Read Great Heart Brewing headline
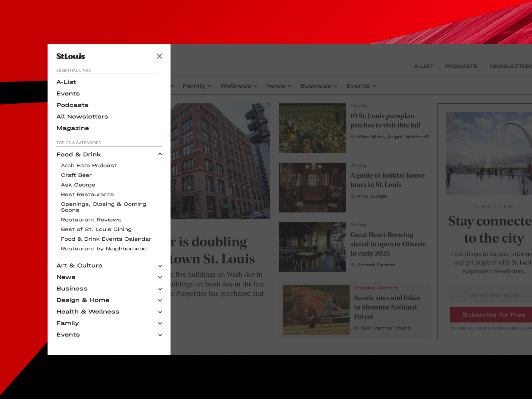The width and height of the screenshot is (532, 399). [388, 244]
